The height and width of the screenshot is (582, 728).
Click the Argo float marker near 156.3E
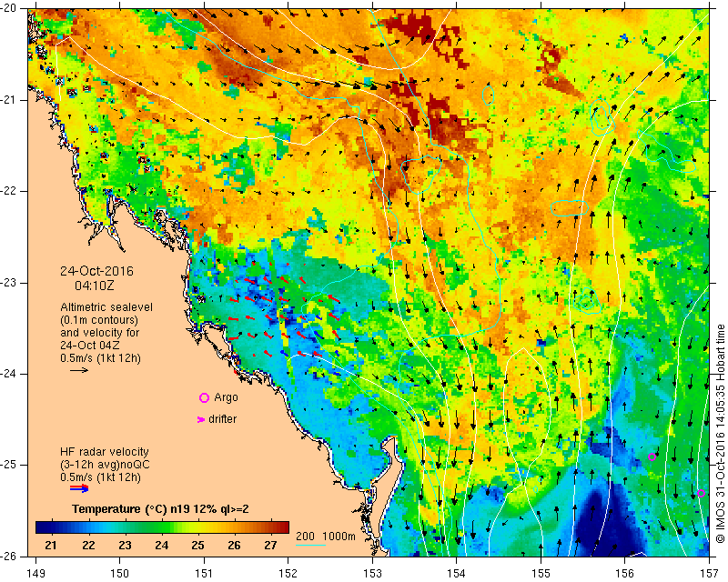tap(652, 457)
